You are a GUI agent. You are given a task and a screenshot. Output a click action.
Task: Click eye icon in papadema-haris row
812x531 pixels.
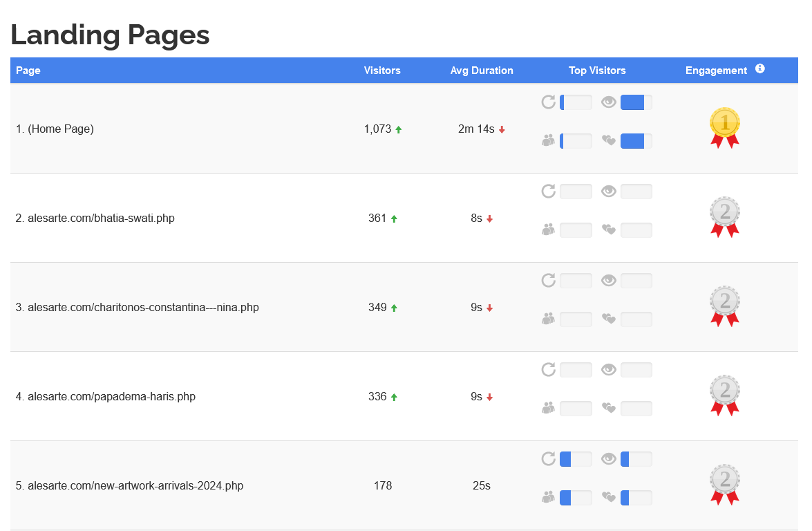[609, 369]
